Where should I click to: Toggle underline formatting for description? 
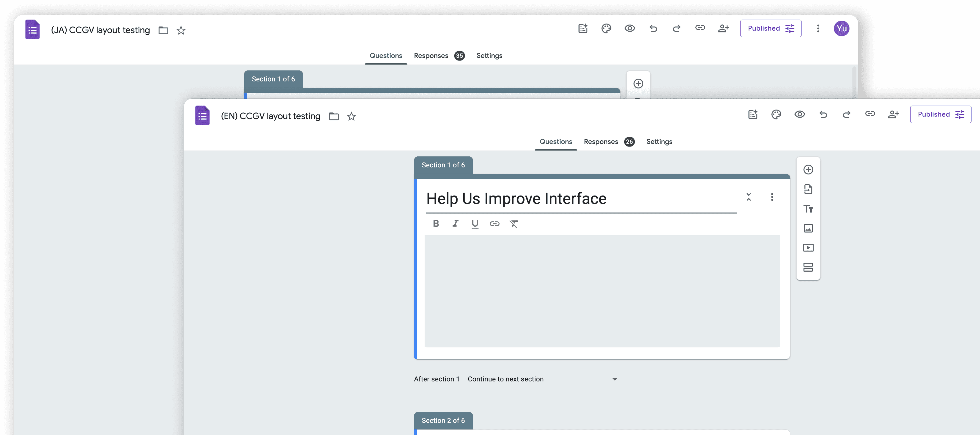[475, 224]
